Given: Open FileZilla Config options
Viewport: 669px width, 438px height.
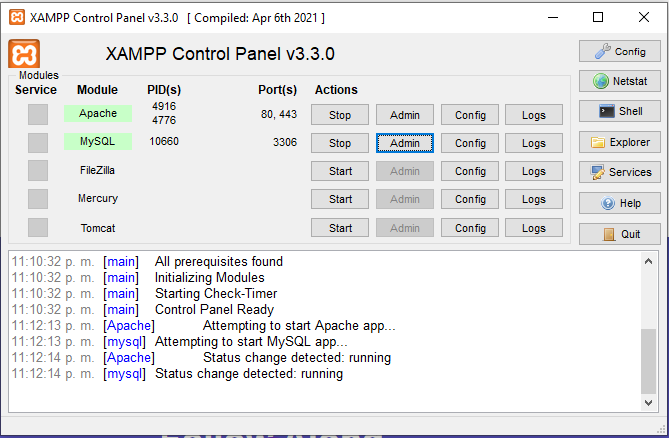Looking at the screenshot, I should click(x=470, y=171).
